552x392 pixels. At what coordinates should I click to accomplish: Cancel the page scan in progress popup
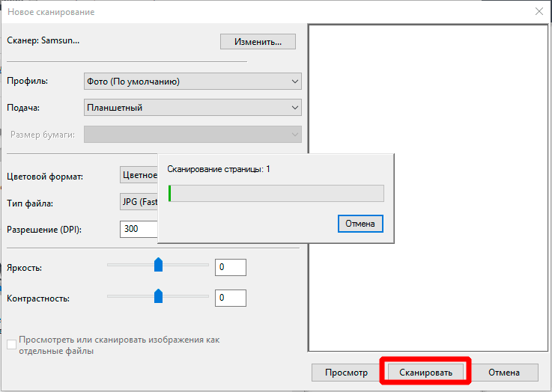360,224
